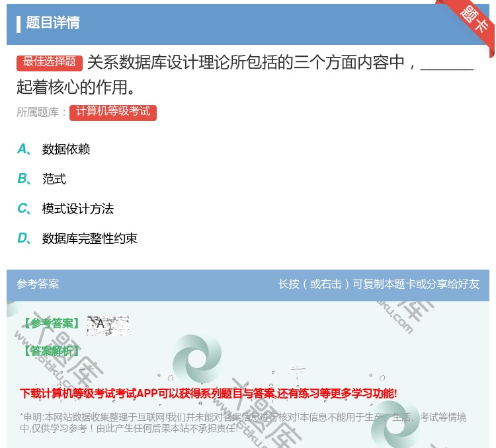The height and width of the screenshot is (448, 496).
Task: Click the question text about 关系数据库设计理论
Action: 245,75
